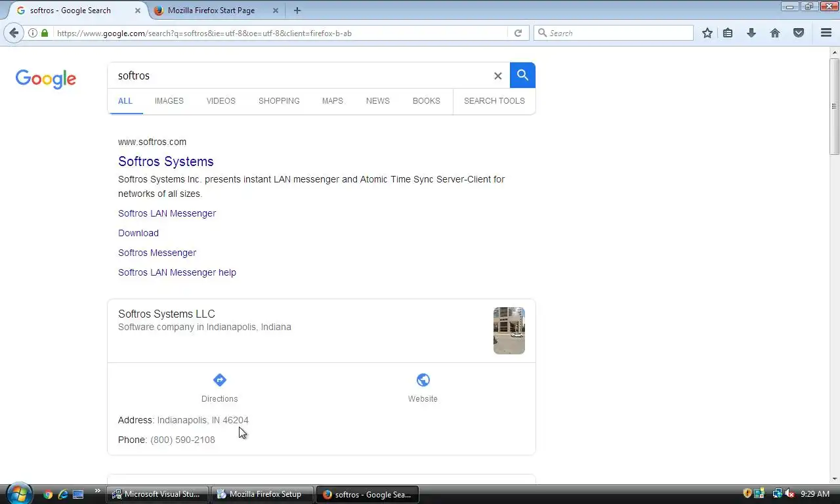This screenshot has height=504, width=840.
Task: Expand the quick launch overflow chevron
Action: pyautogui.click(x=98, y=491)
